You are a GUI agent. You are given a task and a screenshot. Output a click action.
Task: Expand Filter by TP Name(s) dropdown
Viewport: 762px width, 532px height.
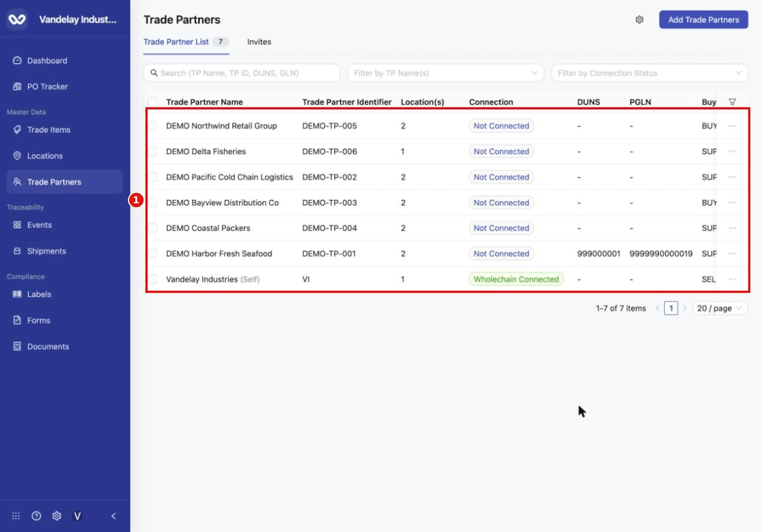click(x=446, y=73)
